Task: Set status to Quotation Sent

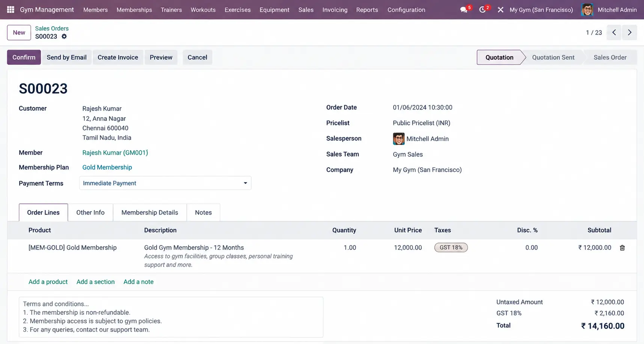Action: click(x=553, y=57)
